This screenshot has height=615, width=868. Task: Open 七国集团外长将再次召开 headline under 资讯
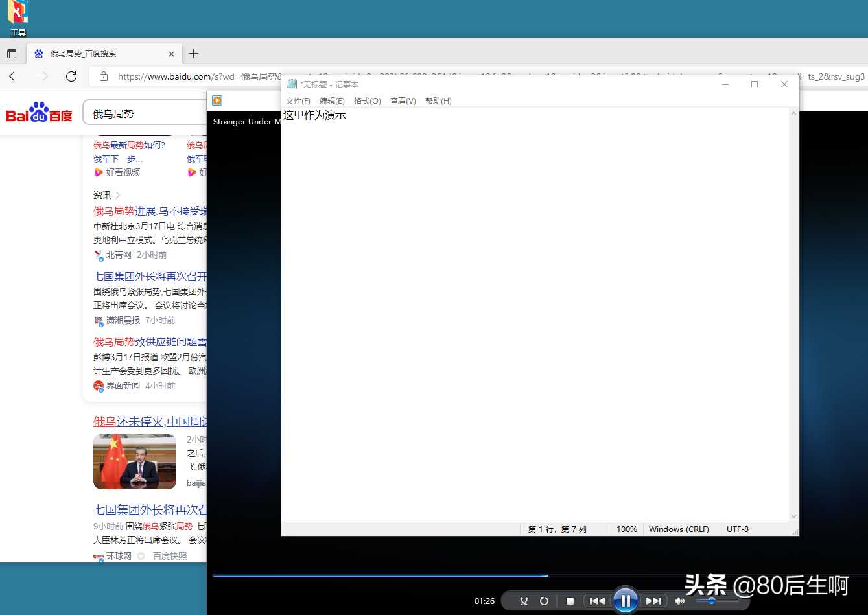click(x=150, y=276)
